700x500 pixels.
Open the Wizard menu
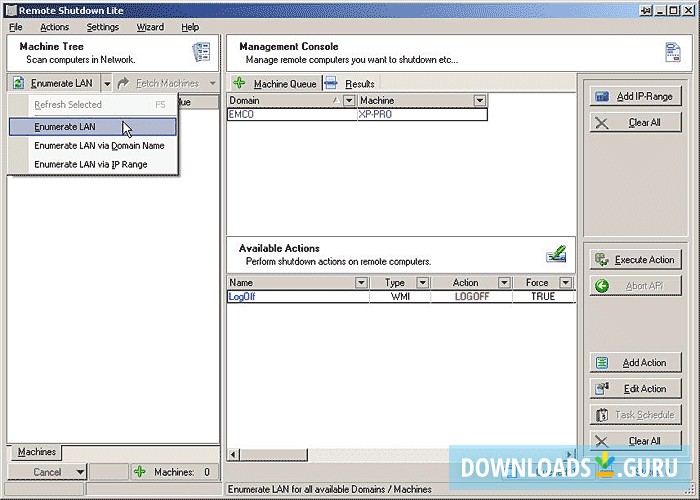pos(150,27)
